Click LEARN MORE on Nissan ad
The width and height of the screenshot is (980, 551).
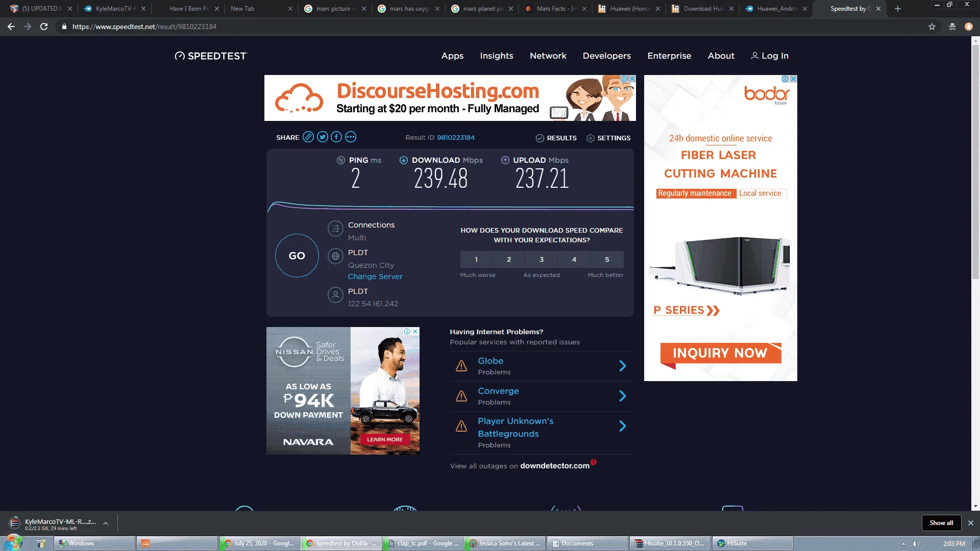coord(385,440)
